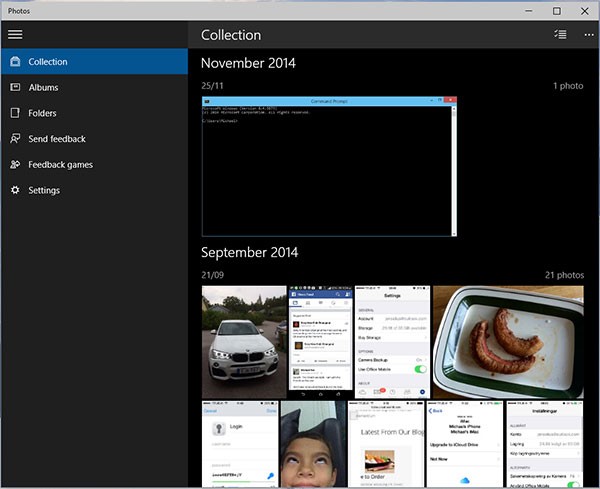The height and width of the screenshot is (489, 600).
Task: Go to Settings label in sidebar
Action: (x=44, y=190)
